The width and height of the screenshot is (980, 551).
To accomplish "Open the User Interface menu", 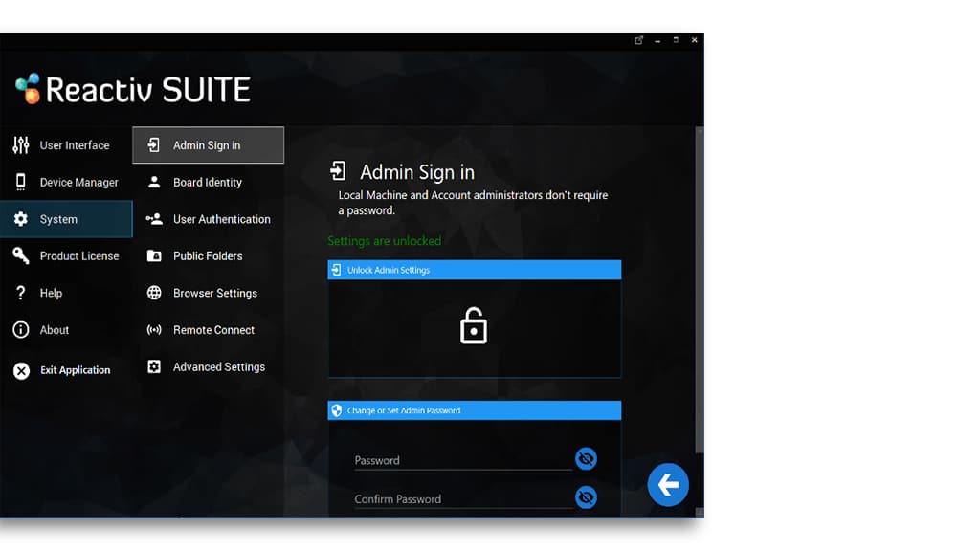I will tap(66, 145).
